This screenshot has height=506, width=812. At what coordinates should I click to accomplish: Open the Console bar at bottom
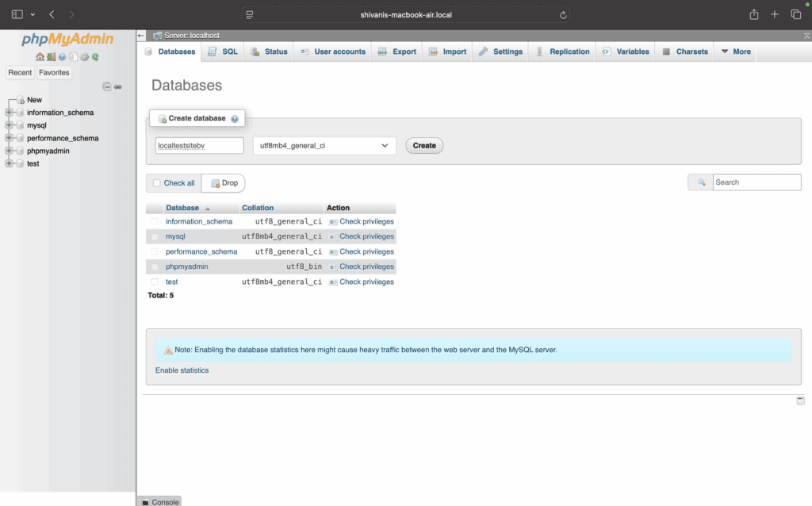[x=160, y=502]
